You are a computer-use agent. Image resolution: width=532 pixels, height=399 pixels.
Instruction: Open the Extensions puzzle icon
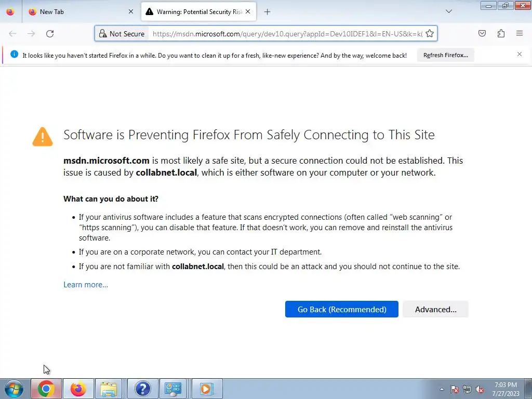(501, 33)
